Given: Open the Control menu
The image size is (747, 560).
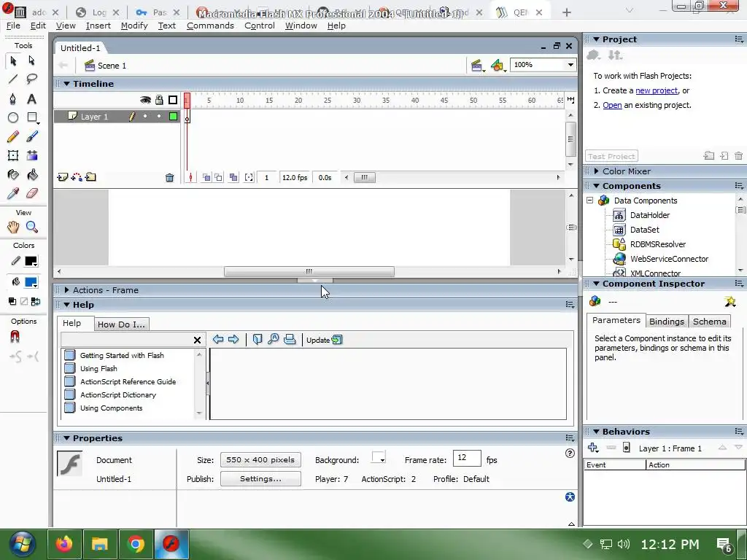Looking at the screenshot, I should pyautogui.click(x=260, y=26).
